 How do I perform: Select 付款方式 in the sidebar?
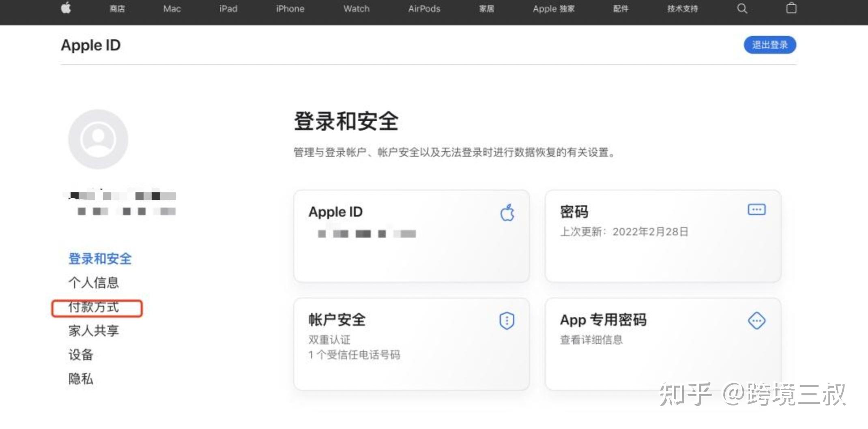pos(94,307)
